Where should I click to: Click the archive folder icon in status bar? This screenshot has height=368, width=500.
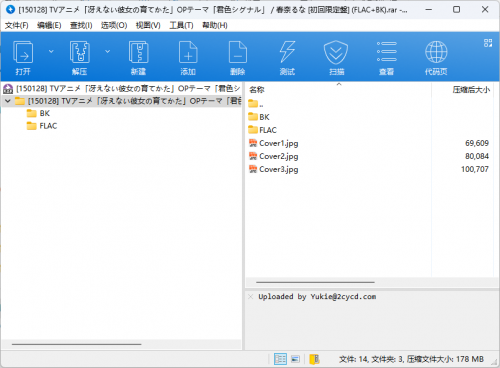pyautogui.click(x=314, y=359)
